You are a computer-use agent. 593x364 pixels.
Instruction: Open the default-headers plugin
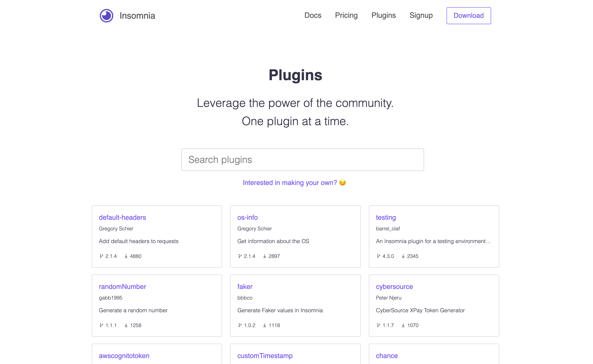[122, 217]
